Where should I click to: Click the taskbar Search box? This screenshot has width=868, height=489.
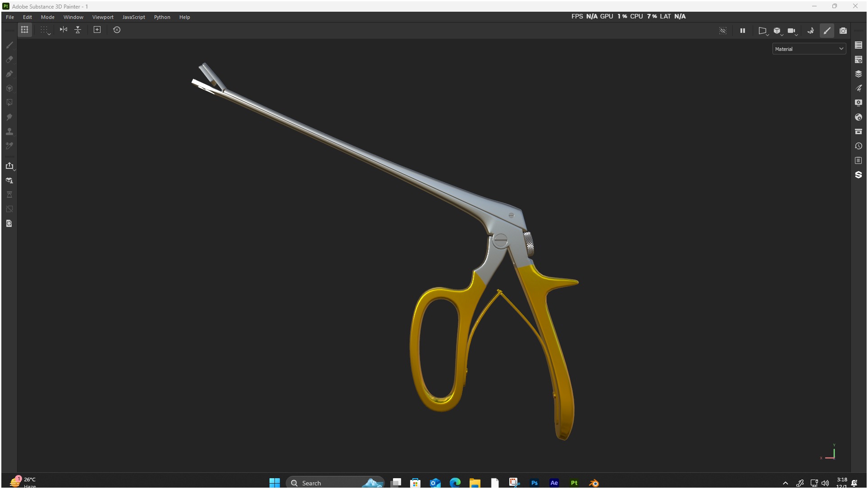tap(335, 483)
